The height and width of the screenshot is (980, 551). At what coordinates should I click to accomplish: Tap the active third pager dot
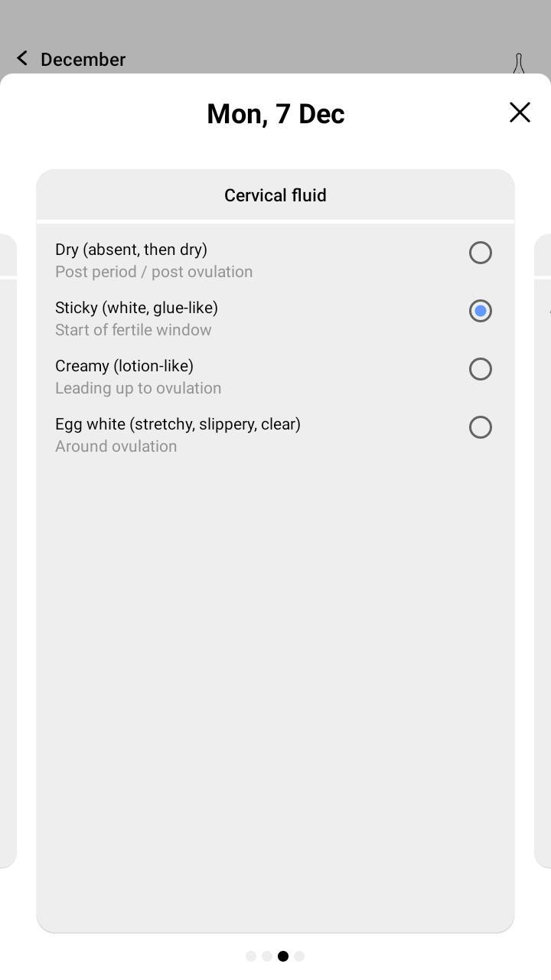pyautogui.click(x=283, y=955)
